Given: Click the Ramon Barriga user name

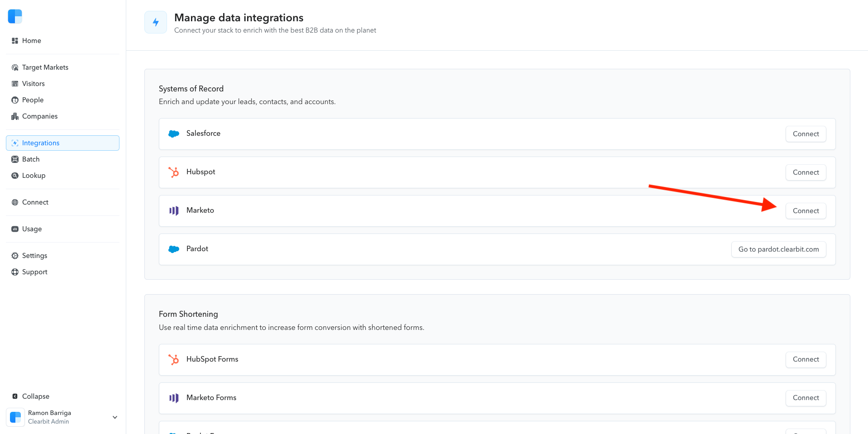Looking at the screenshot, I should (x=49, y=413).
